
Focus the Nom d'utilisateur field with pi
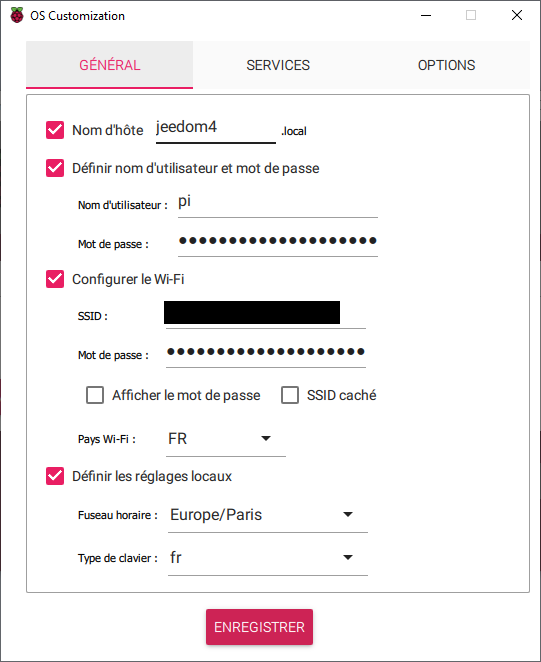(278, 204)
